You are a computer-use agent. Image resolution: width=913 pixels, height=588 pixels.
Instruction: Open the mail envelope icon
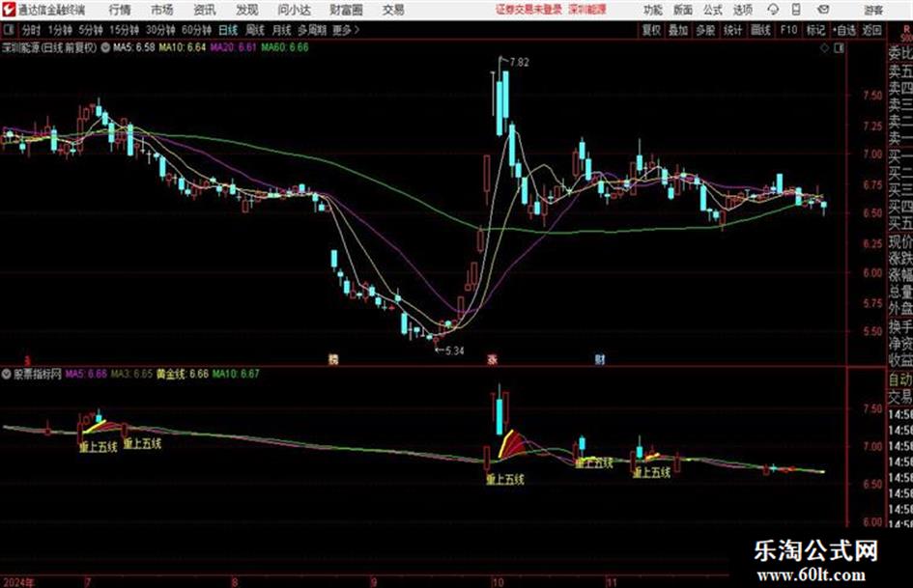[823, 10]
